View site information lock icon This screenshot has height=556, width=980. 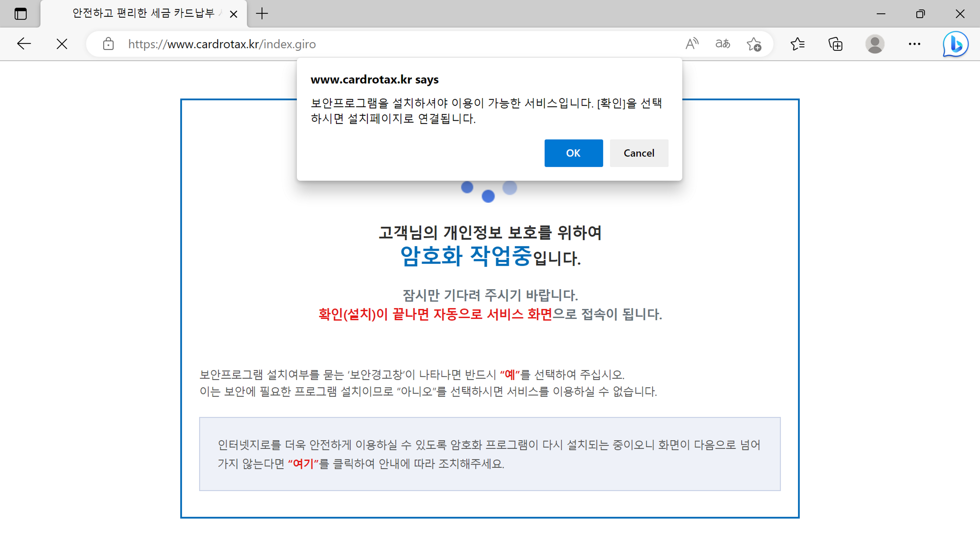click(108, 44)
